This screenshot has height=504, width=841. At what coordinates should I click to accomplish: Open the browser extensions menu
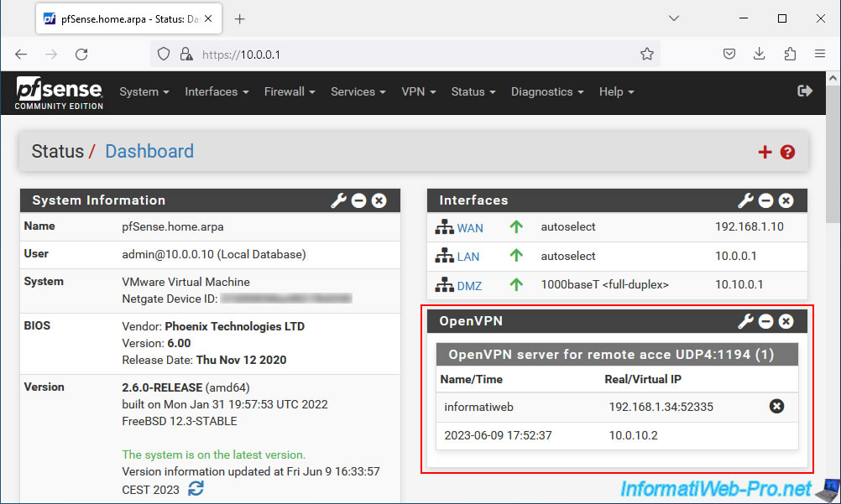click(x=790, y=54)
